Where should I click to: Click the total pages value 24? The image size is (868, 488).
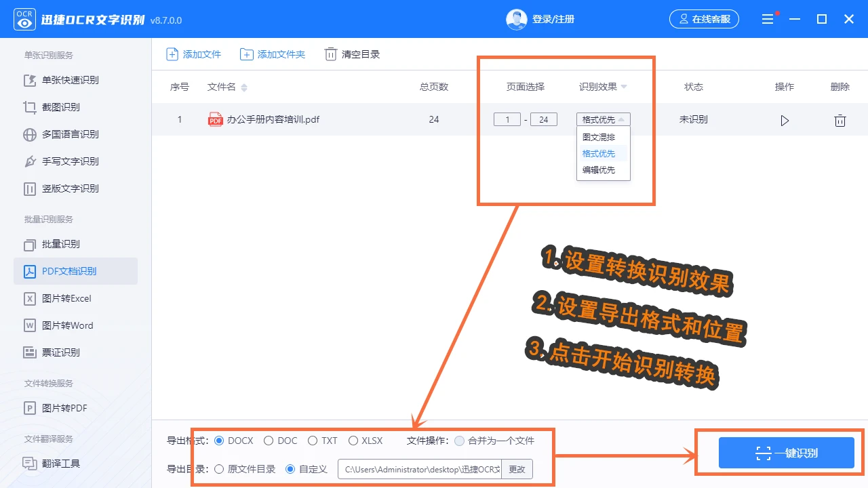(x=434, y=119)
